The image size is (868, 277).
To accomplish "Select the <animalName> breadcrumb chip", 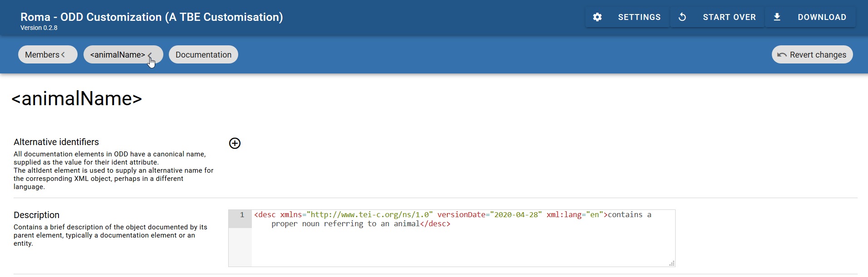I will 118,55.
